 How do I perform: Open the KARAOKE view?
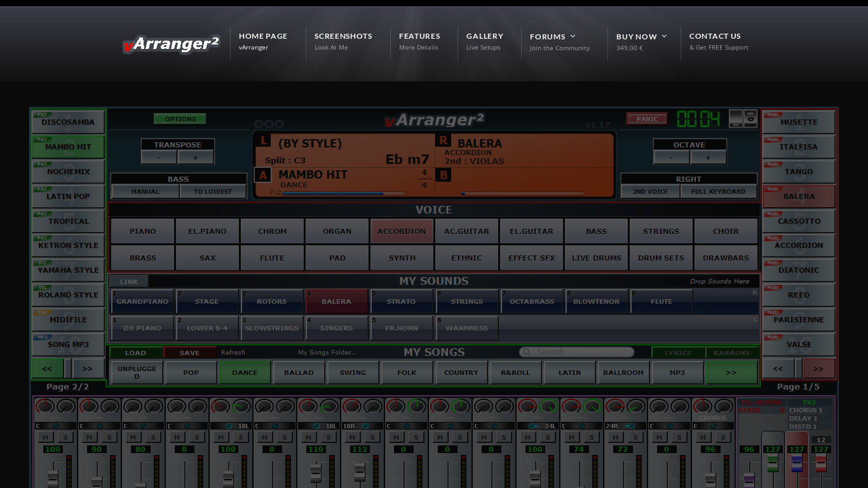[732, 353]
